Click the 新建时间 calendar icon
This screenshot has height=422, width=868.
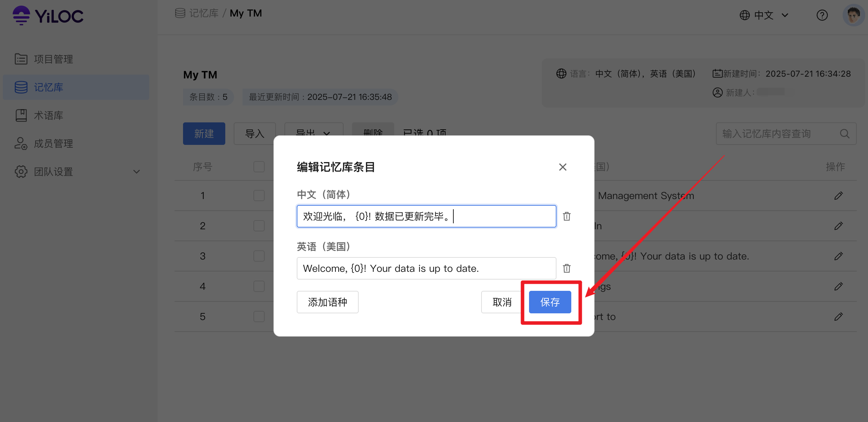717,73
